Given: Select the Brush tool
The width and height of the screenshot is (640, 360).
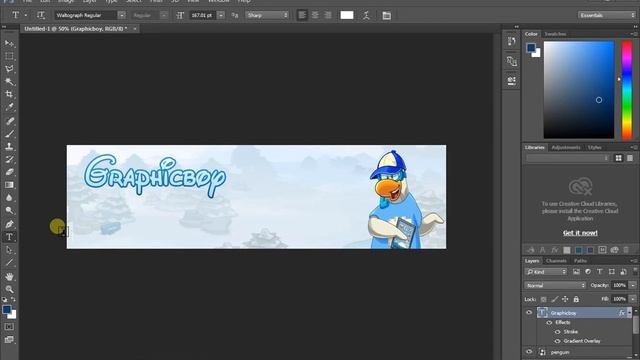Looking at the screenshot, I should [x=9, y=133].
